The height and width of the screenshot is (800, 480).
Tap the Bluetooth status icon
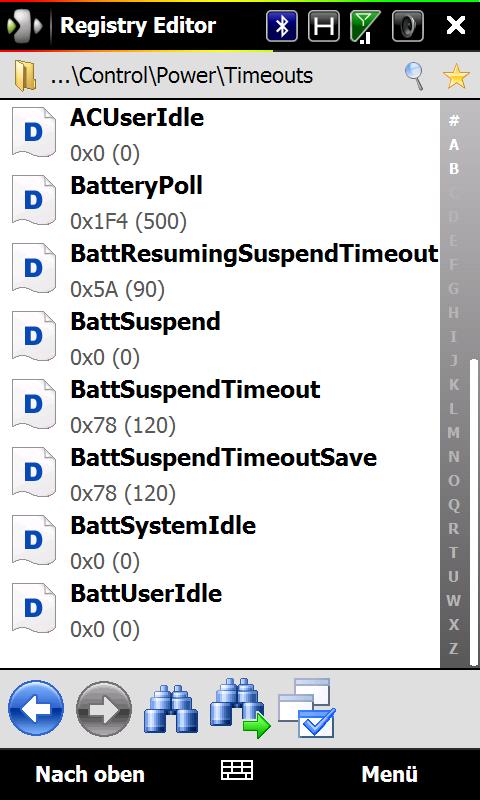(282, 26)
